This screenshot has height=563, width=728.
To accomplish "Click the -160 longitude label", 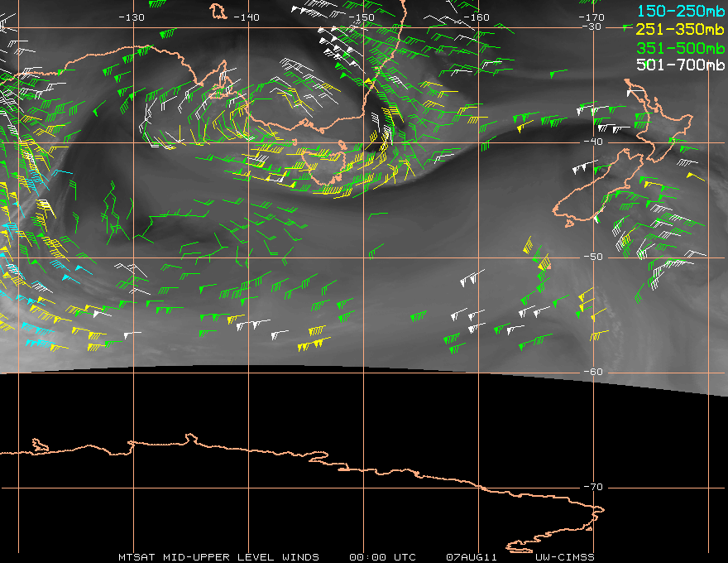I will (x=477, y=17).
